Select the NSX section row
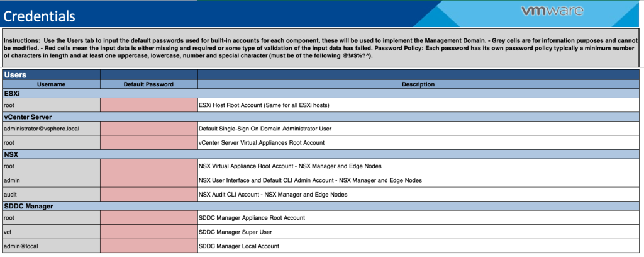This screenshot has width=644, height=257. pos(321,154)
